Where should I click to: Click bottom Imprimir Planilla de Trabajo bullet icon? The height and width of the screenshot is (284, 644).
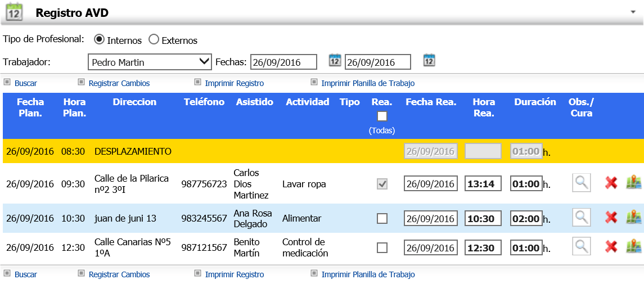314,273
